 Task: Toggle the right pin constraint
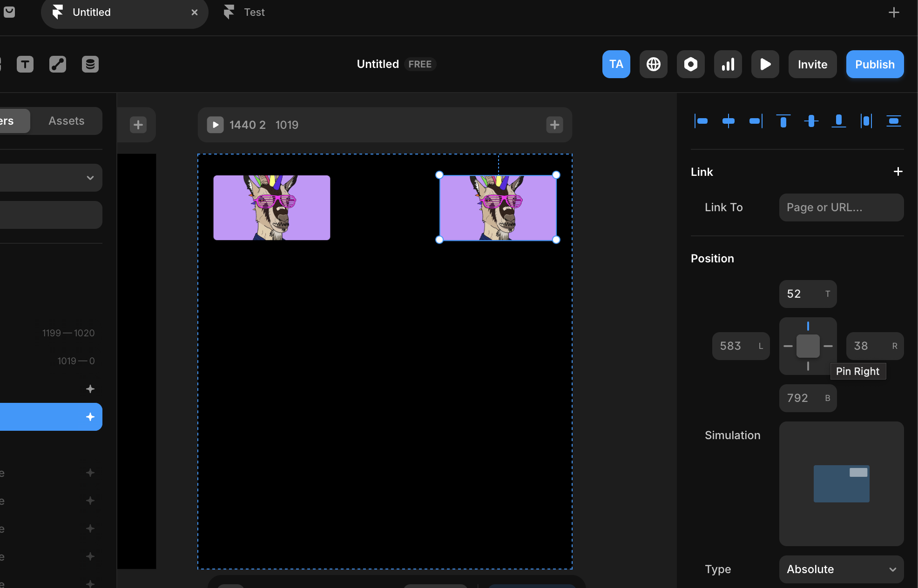click(x=828, y=346)
